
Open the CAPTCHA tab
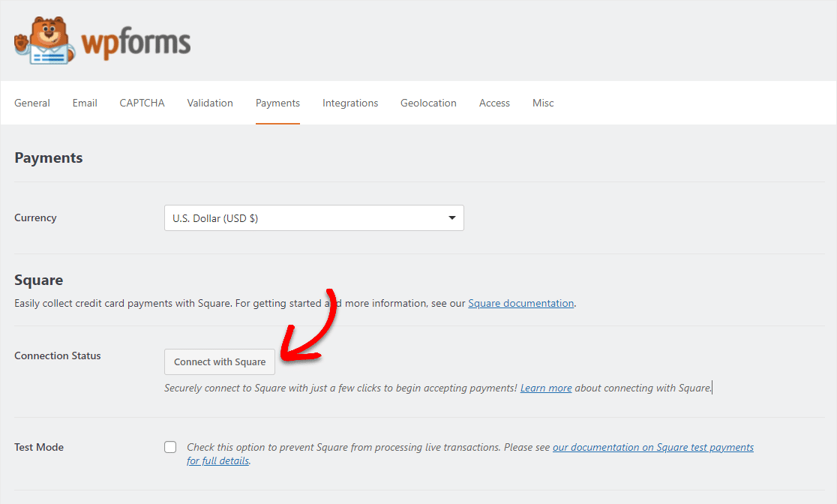point(142,103)
